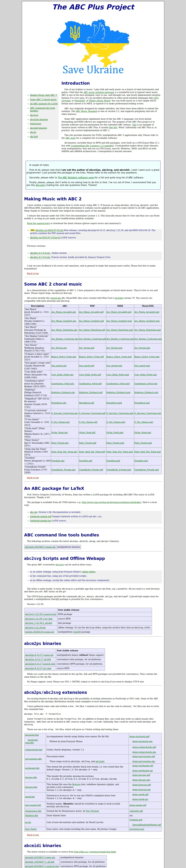186x868 pixels.
Task: Open Ave_Verum.pdf in the choral table
Action: tap(86, 348)
